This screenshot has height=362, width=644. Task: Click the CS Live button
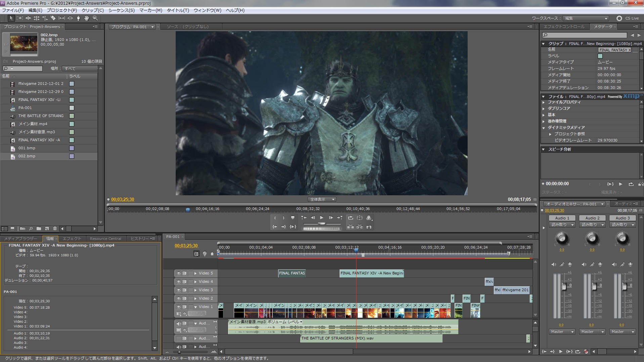(628, 18)
